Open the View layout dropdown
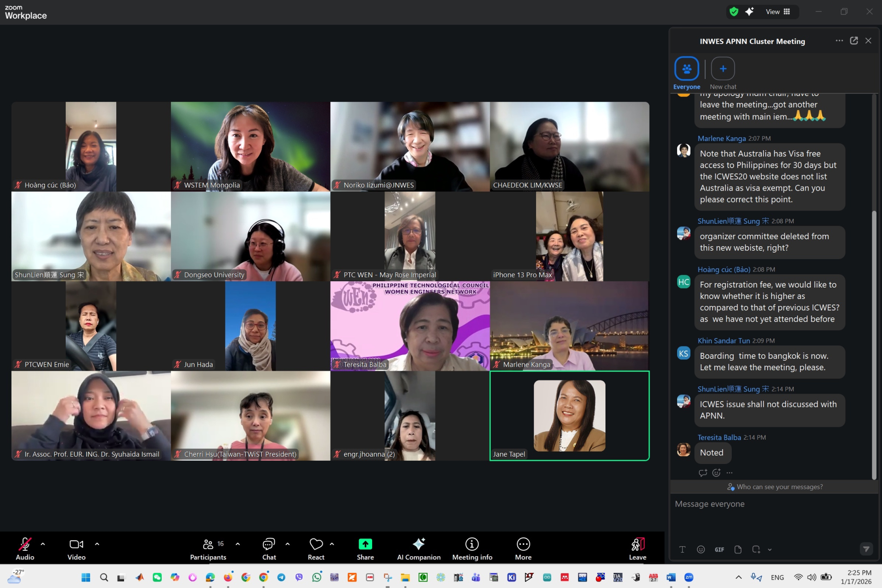Viewport: 882px width, 588px height. 778,12
